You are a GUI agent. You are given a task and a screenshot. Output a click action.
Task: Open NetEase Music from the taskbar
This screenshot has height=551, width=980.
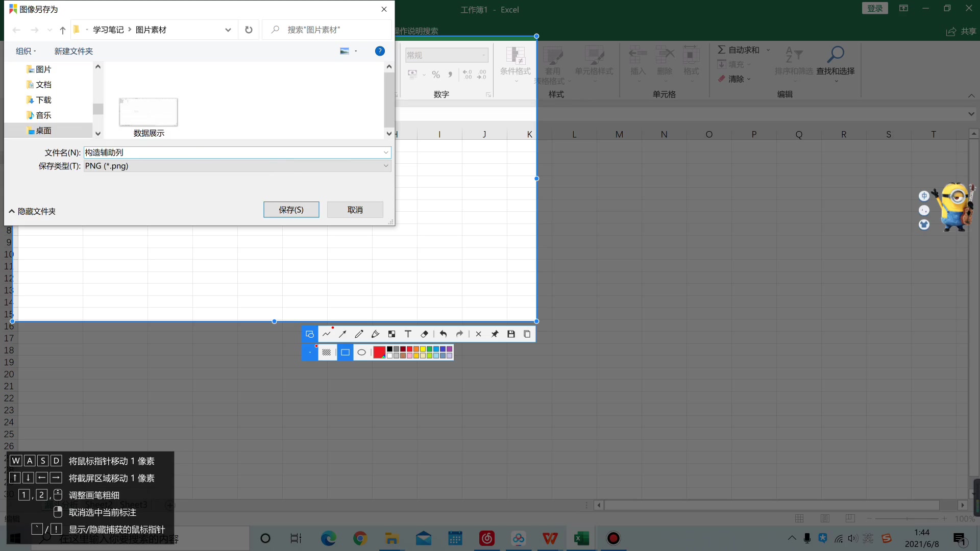click(486, 538)
